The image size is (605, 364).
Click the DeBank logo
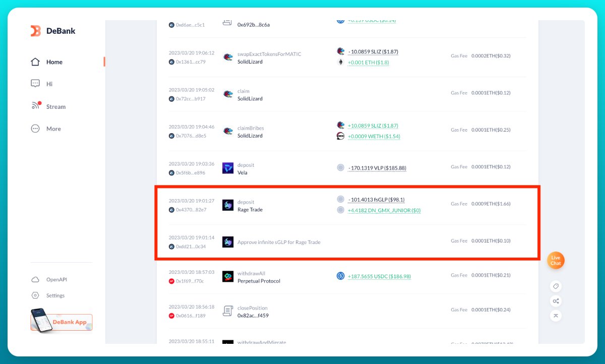tap(53, 31)
